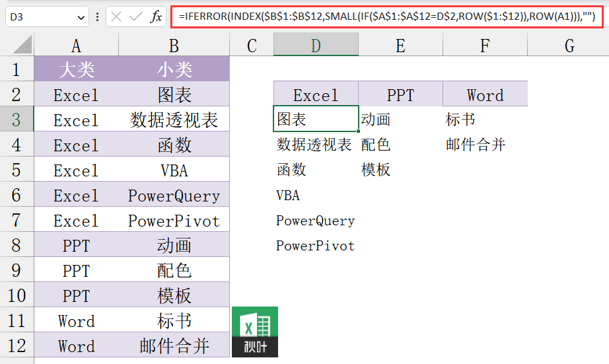
Task: Select row 6 header
Action: [17, 195]
